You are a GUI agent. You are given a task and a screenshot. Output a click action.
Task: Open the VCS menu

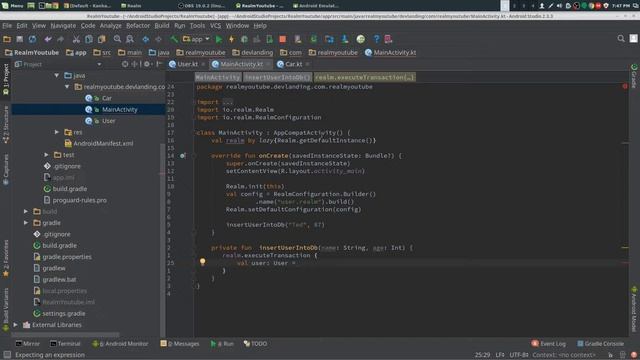tap(216, 26)
